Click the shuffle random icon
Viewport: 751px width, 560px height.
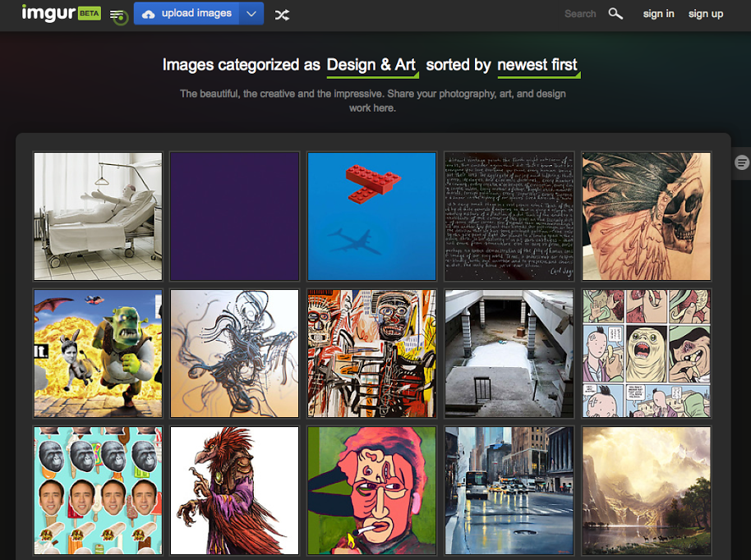point(282,15)
